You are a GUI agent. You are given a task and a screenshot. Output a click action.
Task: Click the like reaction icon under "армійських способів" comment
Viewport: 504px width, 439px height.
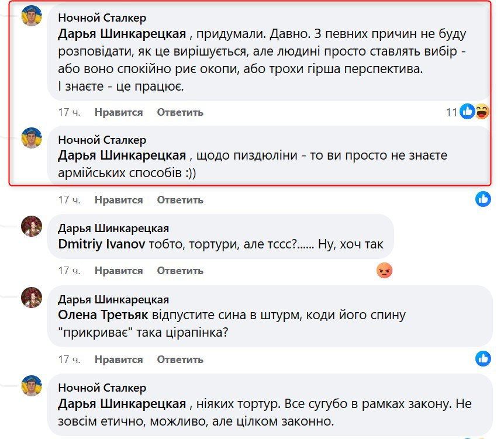click(x=483, y=199)
